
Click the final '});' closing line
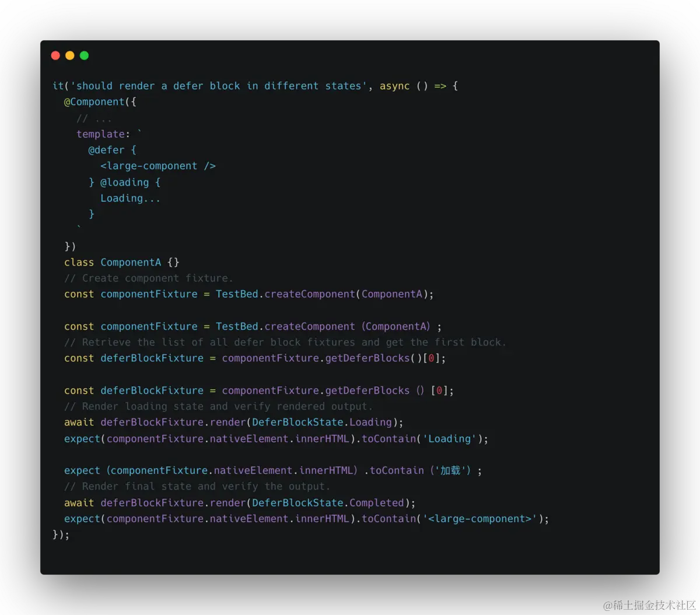(x=61, y=534)
